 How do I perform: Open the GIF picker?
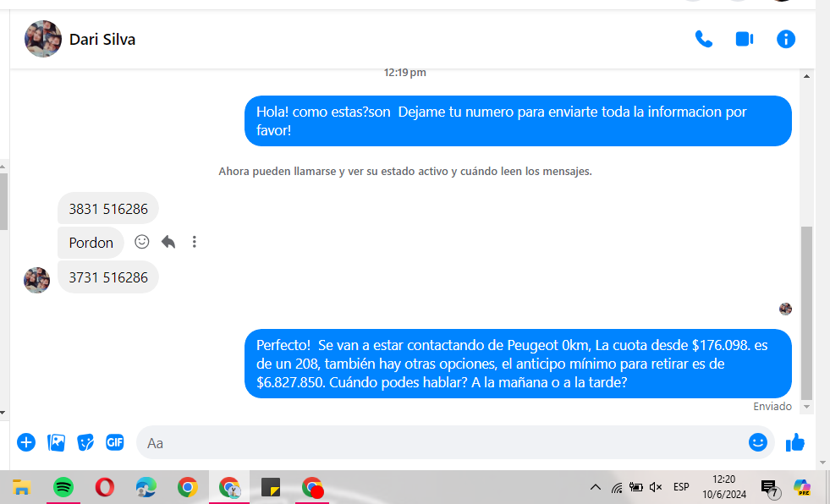114,442
